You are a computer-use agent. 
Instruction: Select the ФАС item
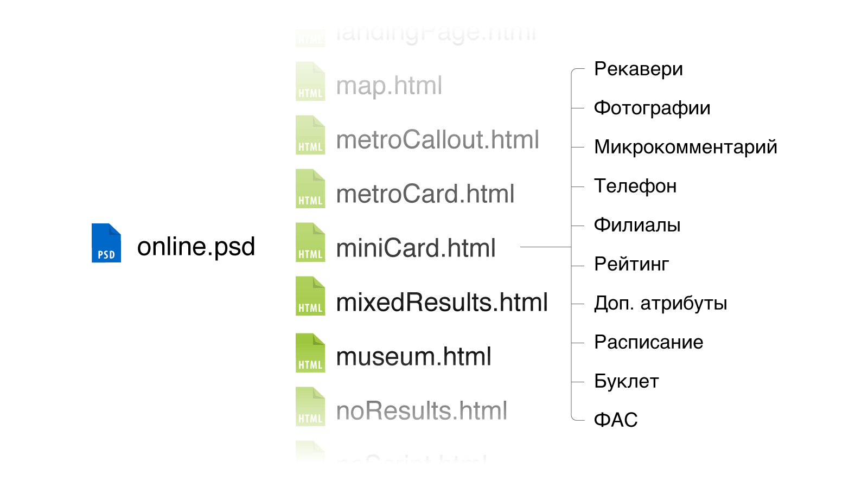[616, 420]
